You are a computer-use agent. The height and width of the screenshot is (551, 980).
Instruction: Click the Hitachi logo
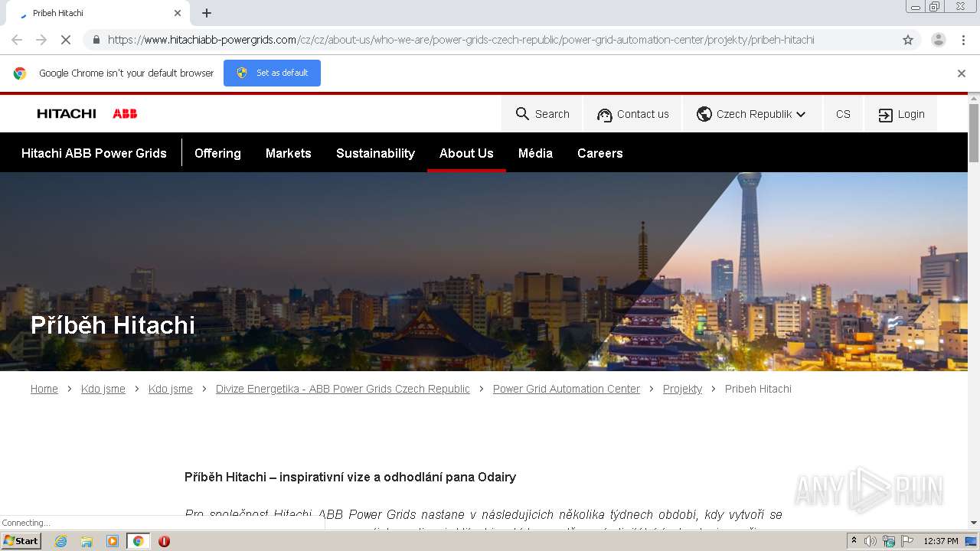pos(67,114)
